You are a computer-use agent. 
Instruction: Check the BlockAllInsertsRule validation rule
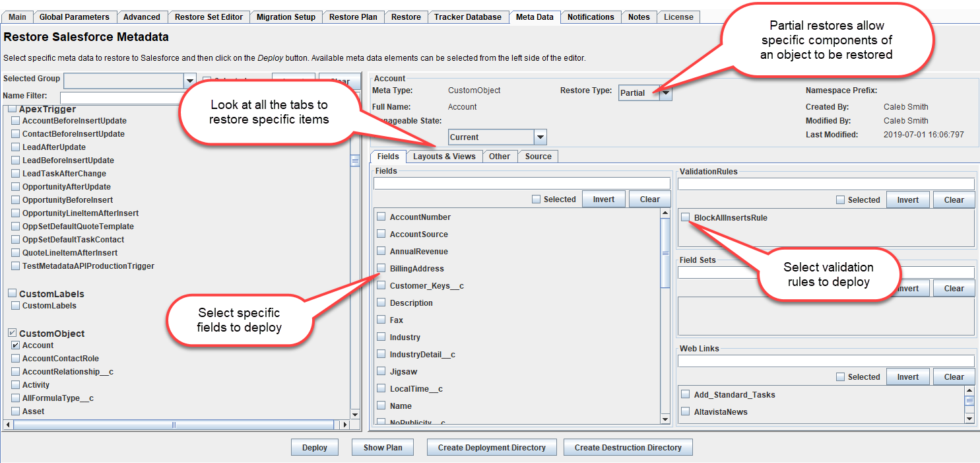click(686, 218)
